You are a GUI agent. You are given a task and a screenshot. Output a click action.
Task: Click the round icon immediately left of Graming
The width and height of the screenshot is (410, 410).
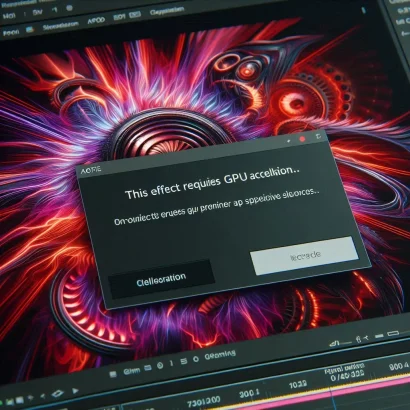(196, 359)
